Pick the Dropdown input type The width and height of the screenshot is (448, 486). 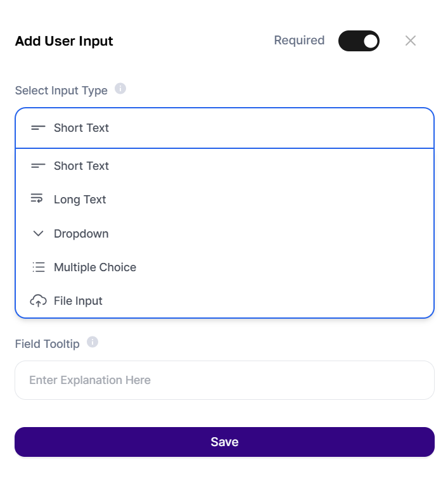click(x=224, y=233)
